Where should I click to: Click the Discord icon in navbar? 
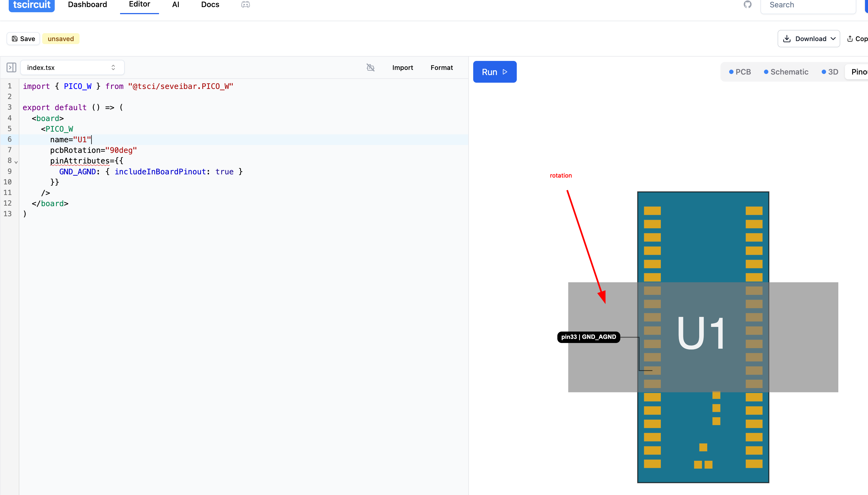[245, 4]
